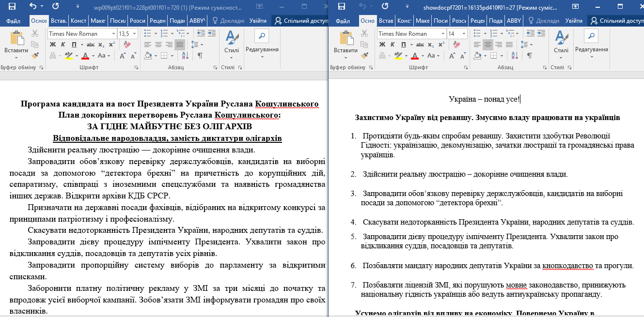Activate Format Painter in the left window
The width and height of the screenshot is (644, 317).
coord(35,56)
